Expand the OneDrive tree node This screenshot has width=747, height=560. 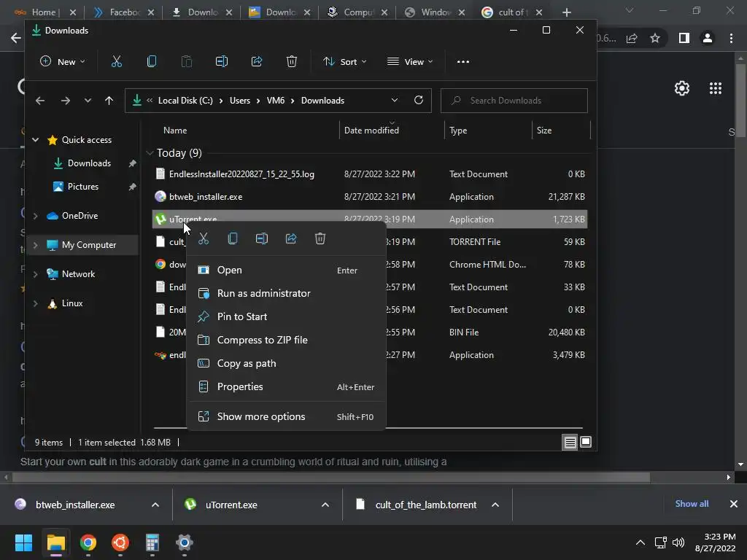click(x=35, y=216)
